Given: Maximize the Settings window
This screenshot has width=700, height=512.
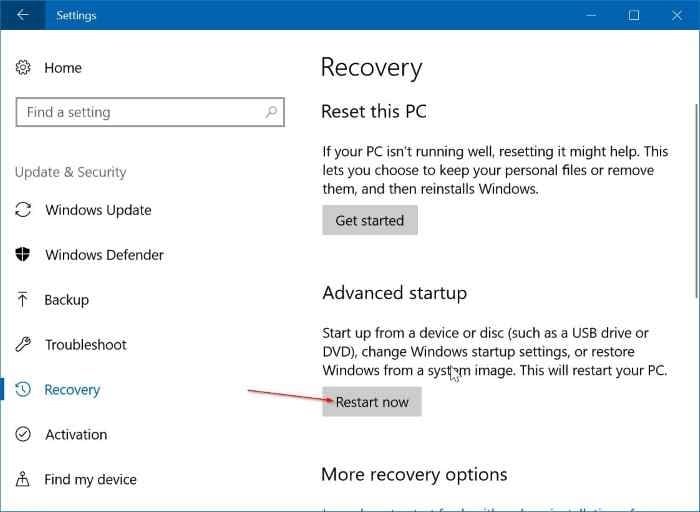Looking at the screenshot, I should 633,15.
